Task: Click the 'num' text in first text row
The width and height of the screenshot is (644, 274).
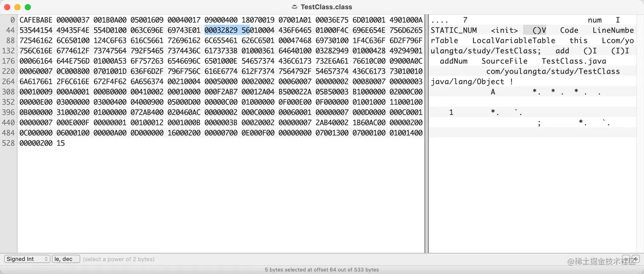Action: tap(595, 20)
